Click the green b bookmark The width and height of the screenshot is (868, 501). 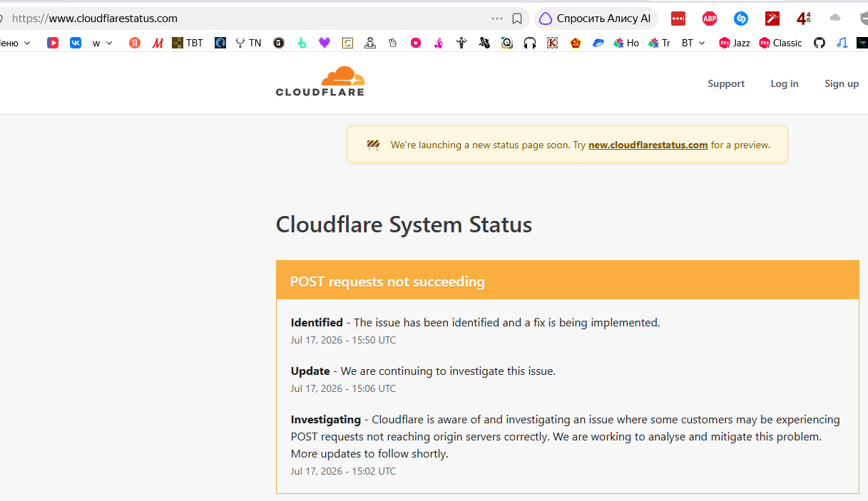point(302,43)
